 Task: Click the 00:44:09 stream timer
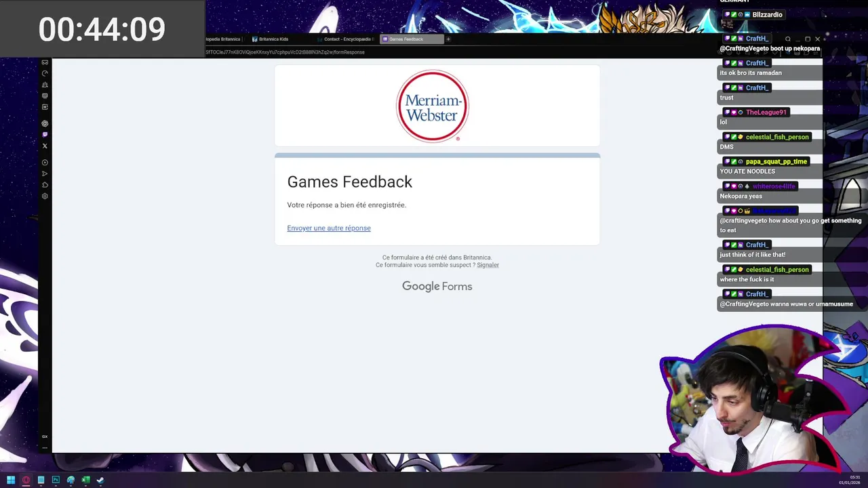(102, 30)
